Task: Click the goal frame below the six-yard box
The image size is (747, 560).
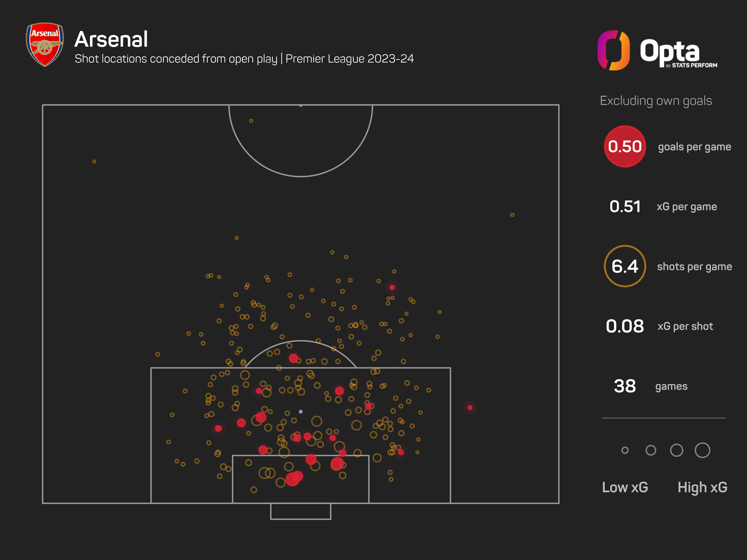Action: coord(300,511)
